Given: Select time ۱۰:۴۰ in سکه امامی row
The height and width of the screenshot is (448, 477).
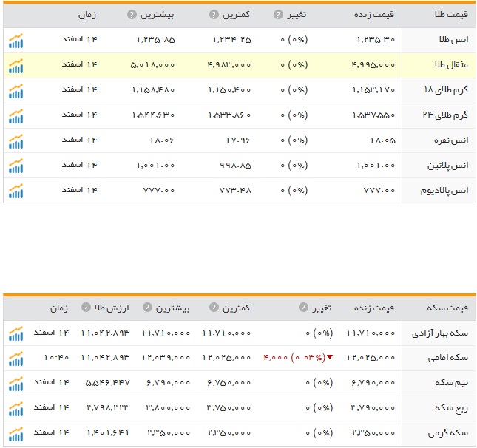Looking at the screenshot, I should pyautogui.click(x=57, y=358).
